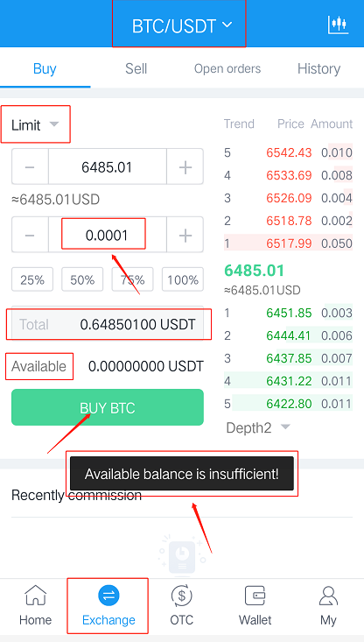Decrease amount 0.0001 with minus button
The height and width of the screenshot is (642, 364).
[30, 235]
